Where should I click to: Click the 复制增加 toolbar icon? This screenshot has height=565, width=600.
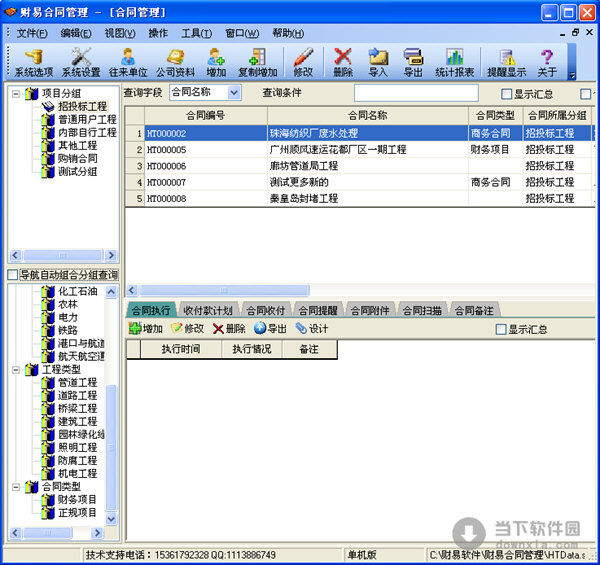(257, 61)
